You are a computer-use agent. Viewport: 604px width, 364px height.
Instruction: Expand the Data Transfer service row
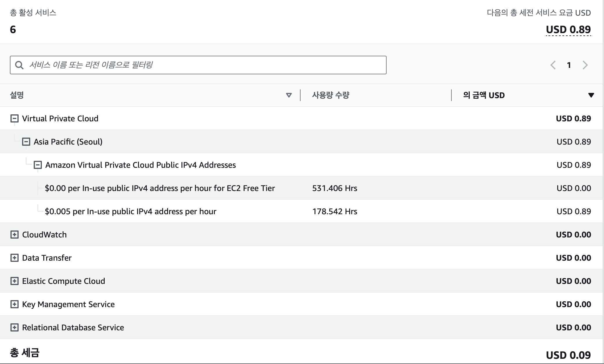coord(14,258)
